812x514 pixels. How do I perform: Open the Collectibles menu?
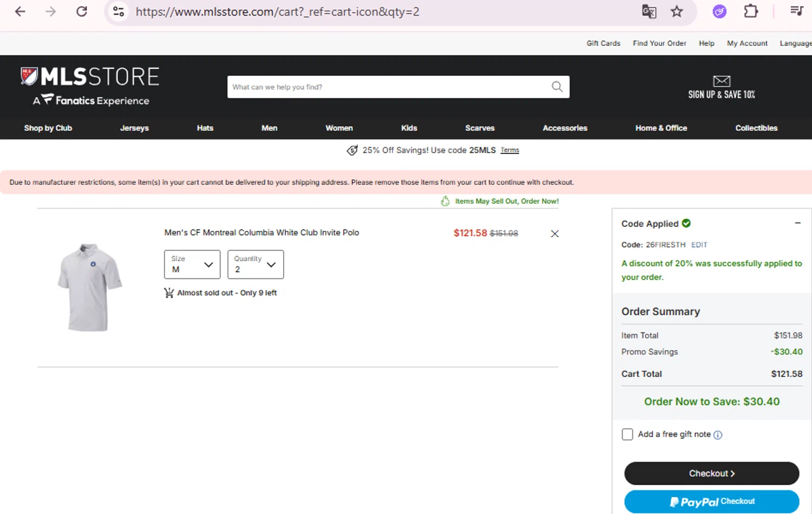click(756, 128)
